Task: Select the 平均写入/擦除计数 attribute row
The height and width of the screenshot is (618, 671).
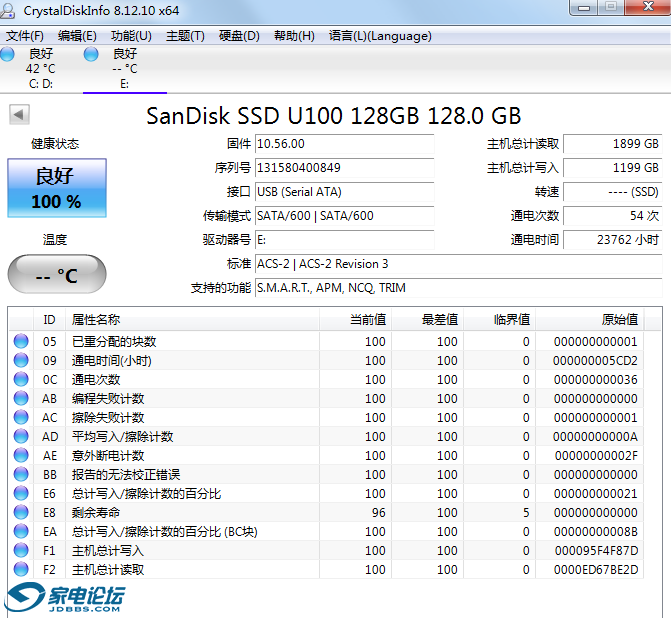Action: tap(326, 436)
